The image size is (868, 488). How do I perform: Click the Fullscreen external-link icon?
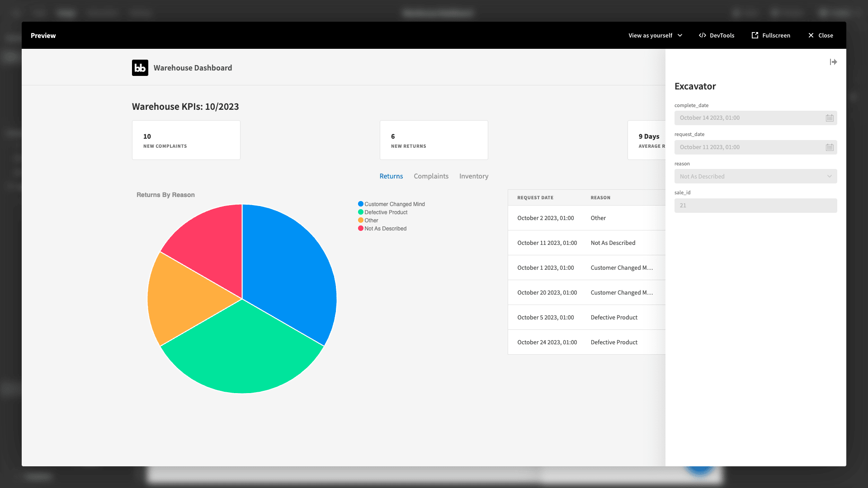click(x=755, y=35)
